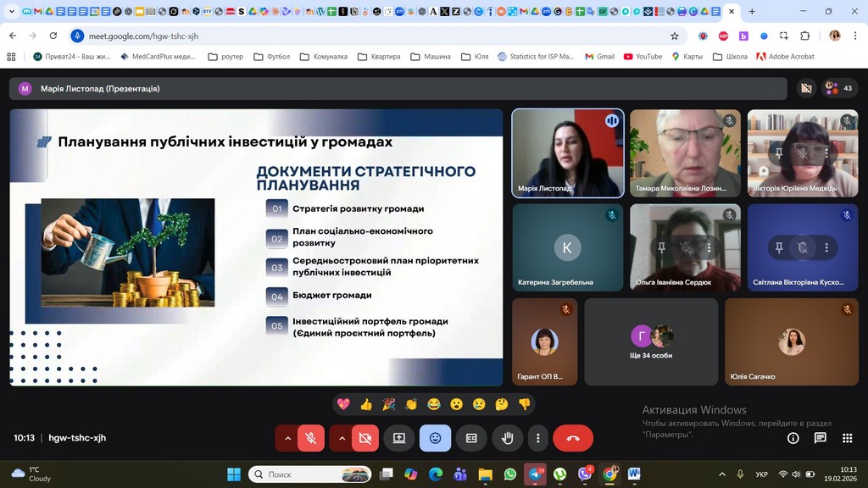The height and width of the screenshot is (488, 868).
Task: Expand audio settings arrow beside microphone
Action: click(x=287, y=438)
